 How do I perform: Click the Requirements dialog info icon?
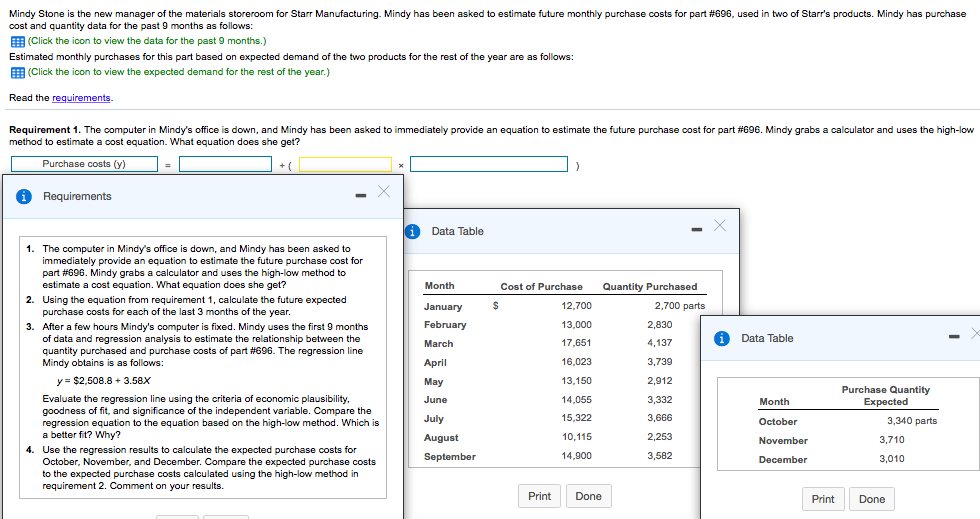[23, 196]
